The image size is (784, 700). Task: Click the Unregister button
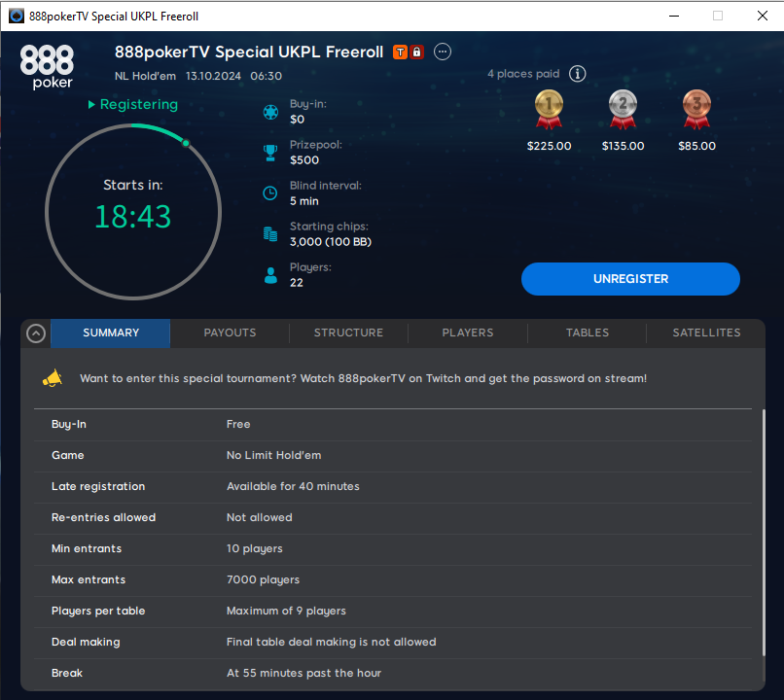coord(630,279)
